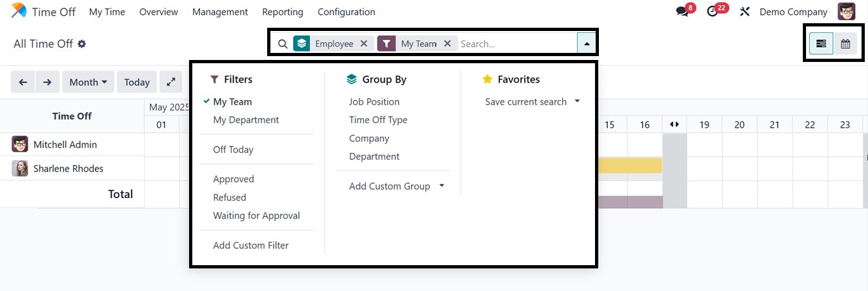Image resolution: width=868 pixels, height=291 pixels.
Task: Open the Month scale dropdown
Action: [x=88, y=82]
